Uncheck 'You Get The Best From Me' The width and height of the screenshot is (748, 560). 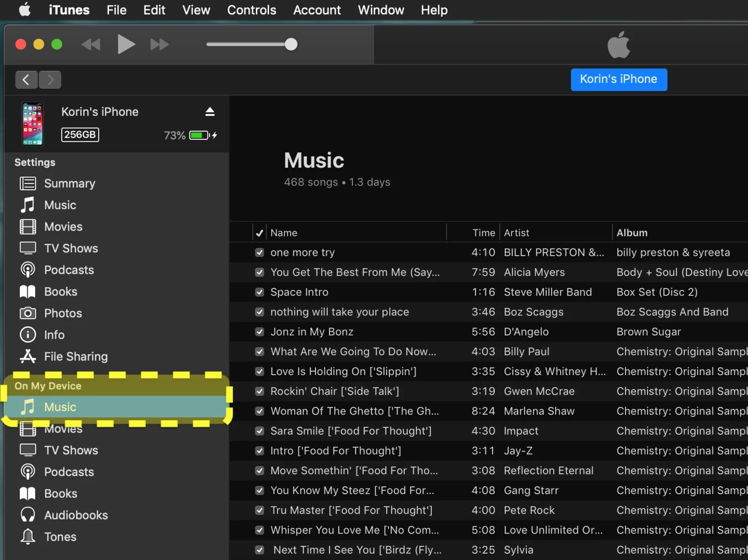[x=259, y=272]
